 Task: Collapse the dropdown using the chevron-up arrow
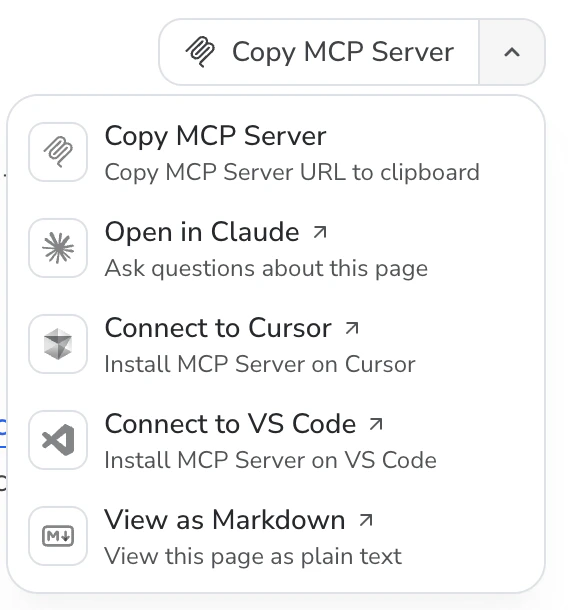512,52
